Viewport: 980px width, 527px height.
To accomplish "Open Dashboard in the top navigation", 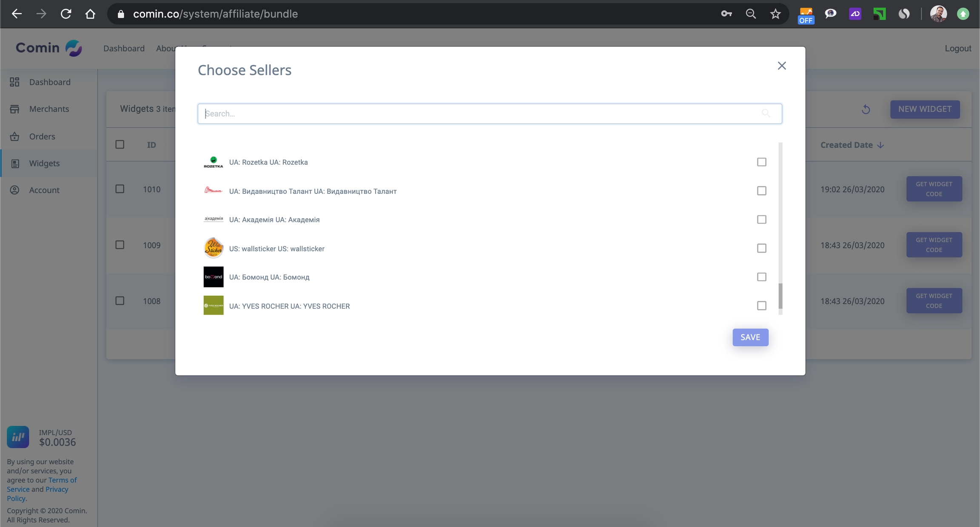I will pos(124,48).
